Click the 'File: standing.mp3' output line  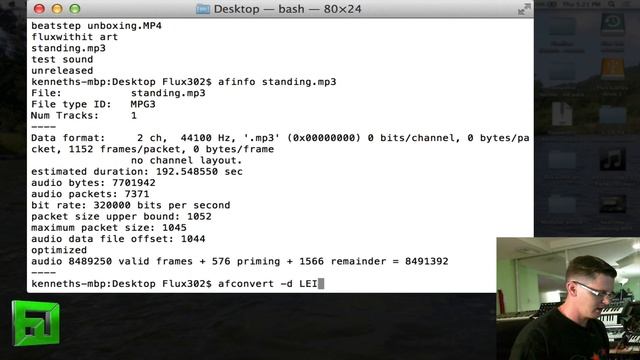click(x=118, y=93)
